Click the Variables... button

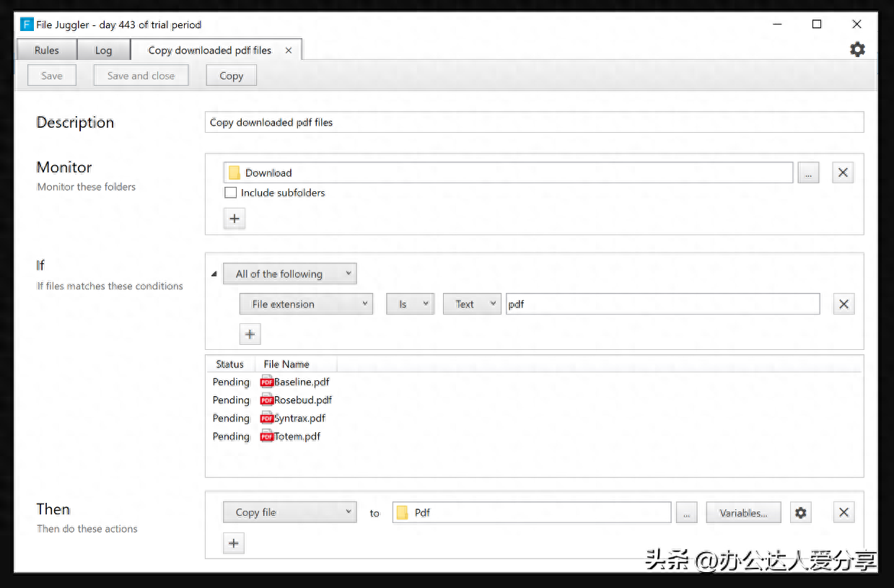coord(743,513)
